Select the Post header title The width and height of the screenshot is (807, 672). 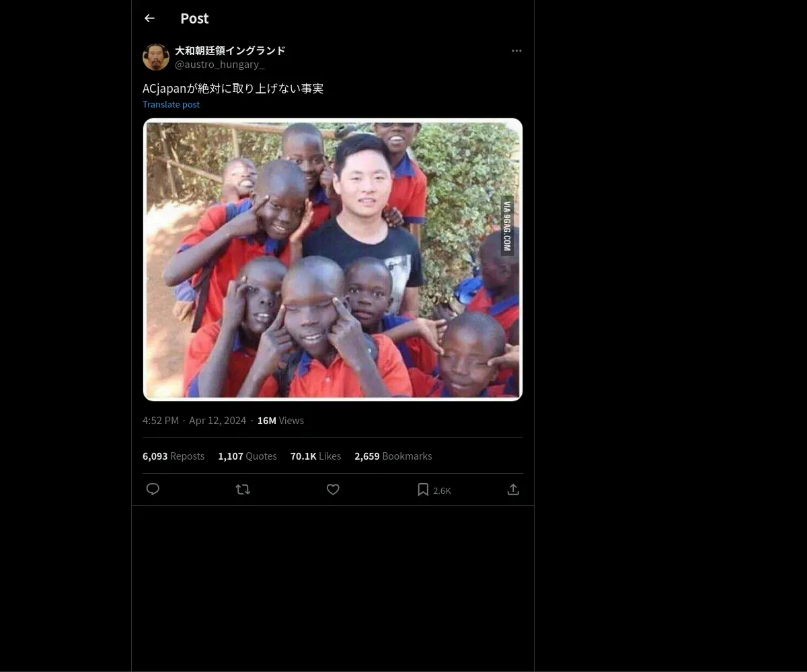click(x=194, y=19)
